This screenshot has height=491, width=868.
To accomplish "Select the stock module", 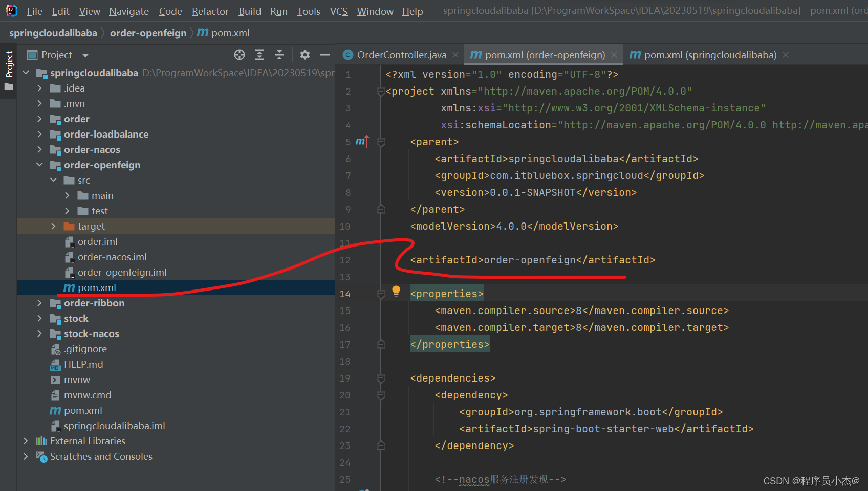I will [x=76, y=318].
